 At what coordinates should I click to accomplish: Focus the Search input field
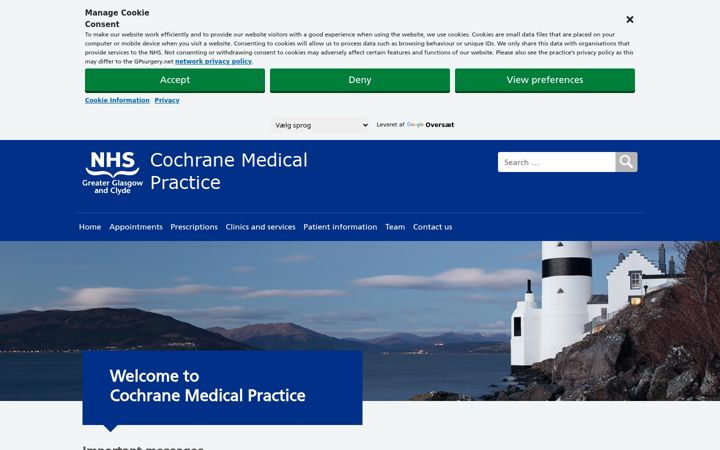coord(556,162)
